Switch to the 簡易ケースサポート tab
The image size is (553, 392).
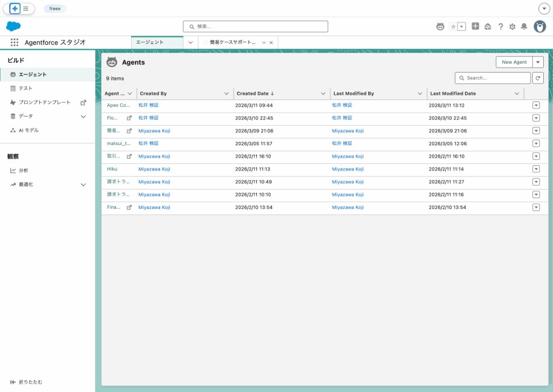tap(232, 43)
